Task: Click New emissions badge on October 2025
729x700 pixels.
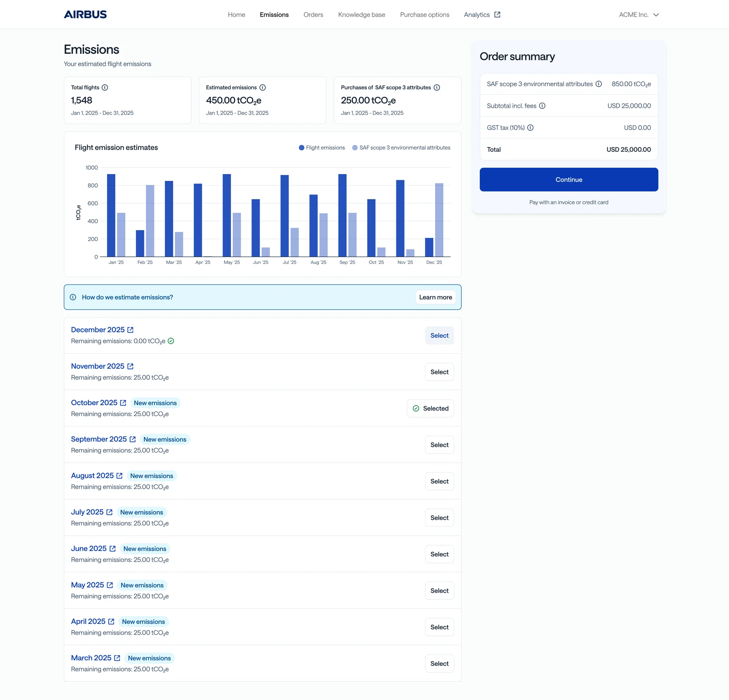Action: [155, 403]
